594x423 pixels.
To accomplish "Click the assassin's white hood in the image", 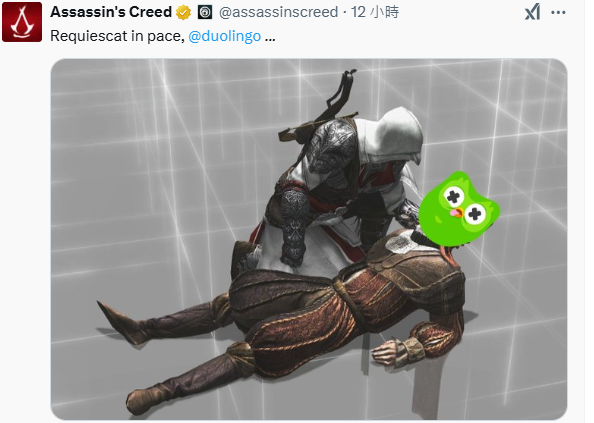I will coord(398,134).
